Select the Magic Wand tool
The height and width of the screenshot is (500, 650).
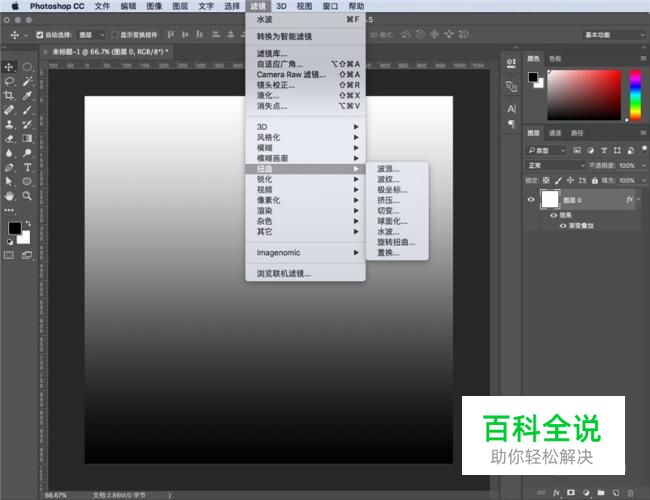pyautogui.click(x=27, y=81)
